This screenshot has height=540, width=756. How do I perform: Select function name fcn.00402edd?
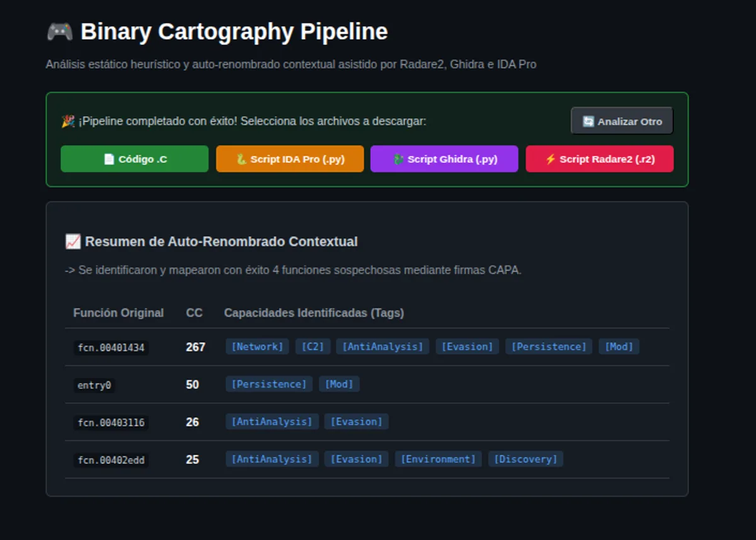(111, 460)
